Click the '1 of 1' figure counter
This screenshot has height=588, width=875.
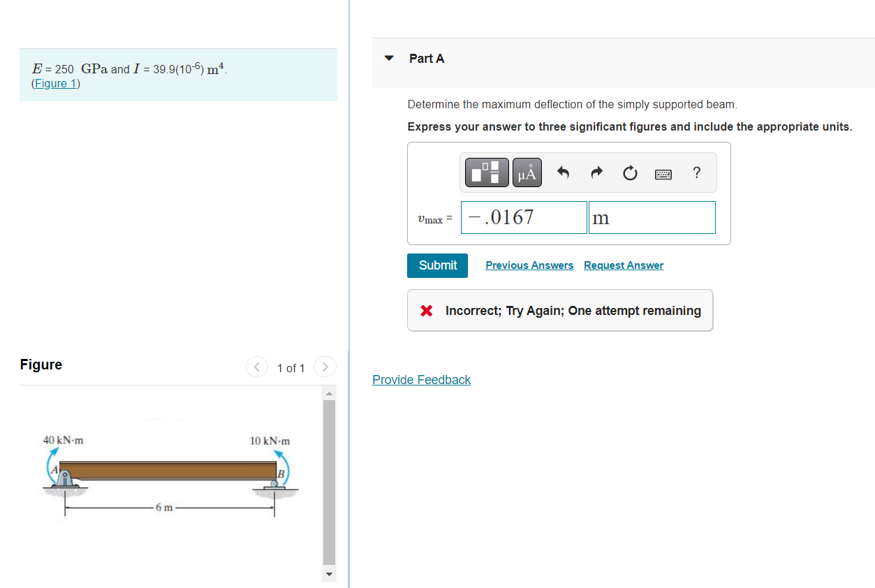(x=291, y=368)
